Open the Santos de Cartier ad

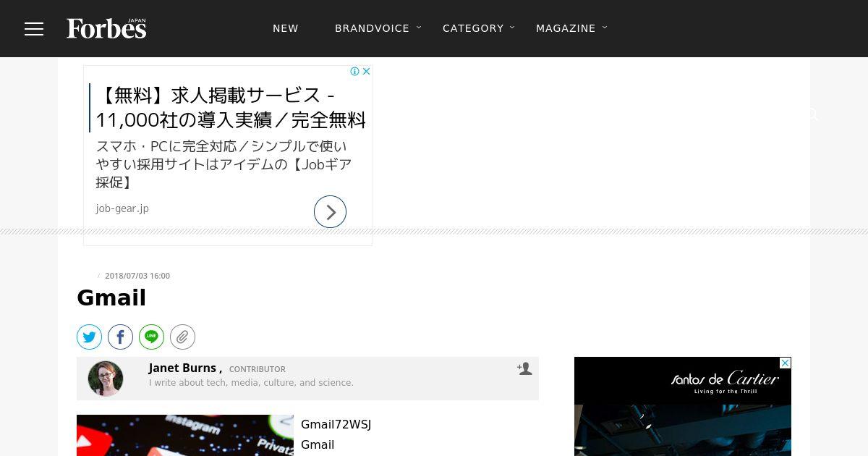coord(683,406)
